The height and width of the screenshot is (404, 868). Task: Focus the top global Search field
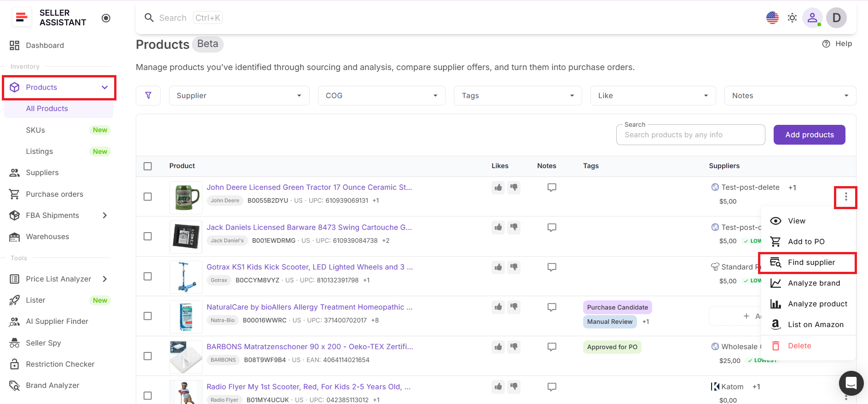click(x=183, y=18)
